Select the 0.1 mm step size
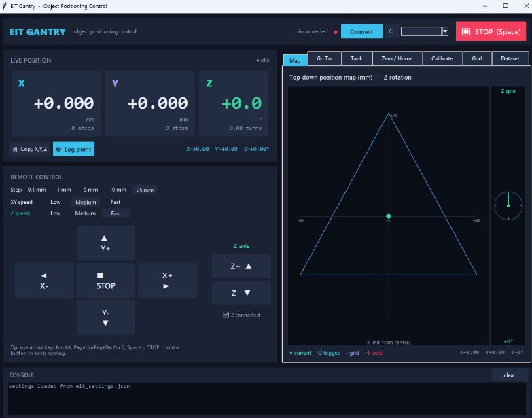The height and width of the screenshot is (418, 532). 37,190
